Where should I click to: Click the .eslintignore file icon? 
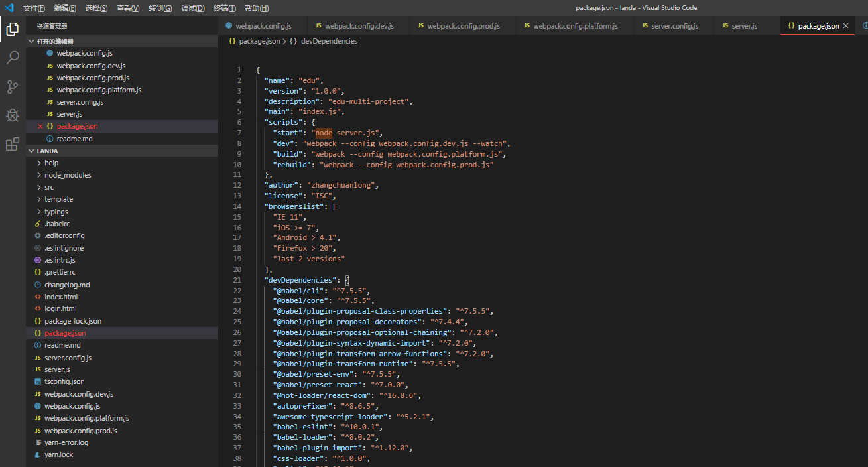[x=38, y=248]
